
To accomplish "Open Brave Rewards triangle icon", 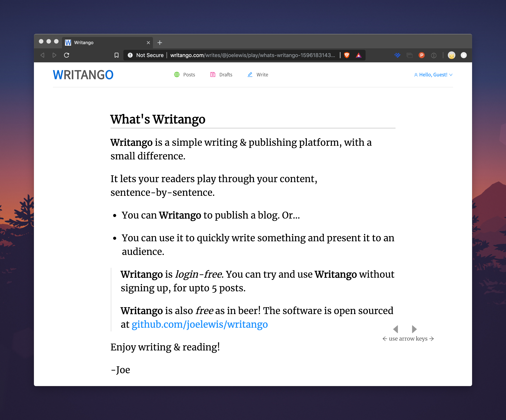I will (359, 55).
